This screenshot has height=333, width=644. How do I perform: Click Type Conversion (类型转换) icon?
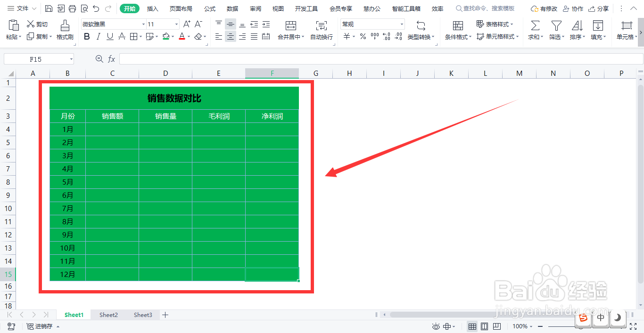pos(421,25)
